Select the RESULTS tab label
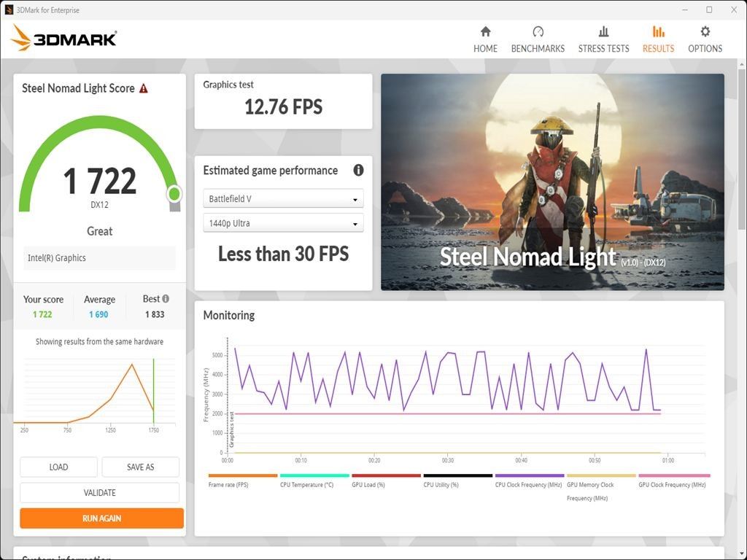 tap(659, 49)
